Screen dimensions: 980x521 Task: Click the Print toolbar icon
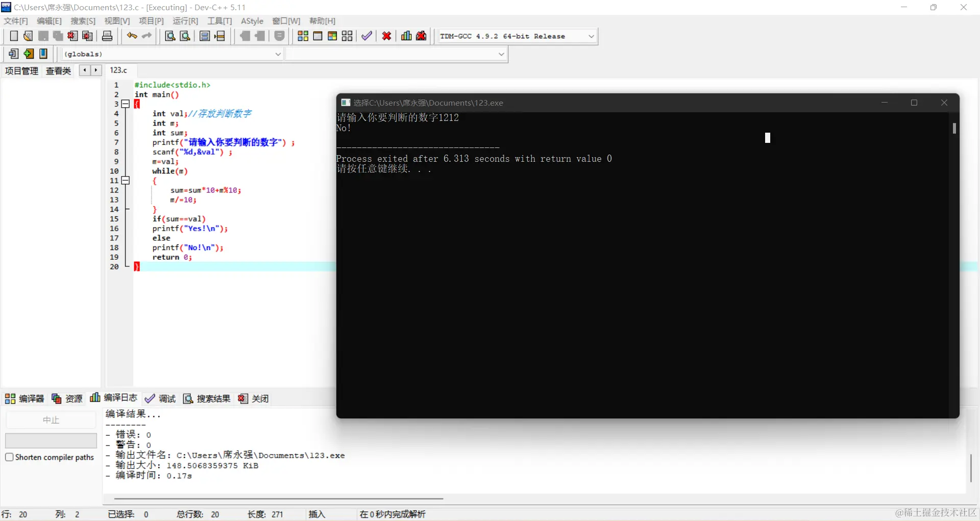click(x=107, y=36)
